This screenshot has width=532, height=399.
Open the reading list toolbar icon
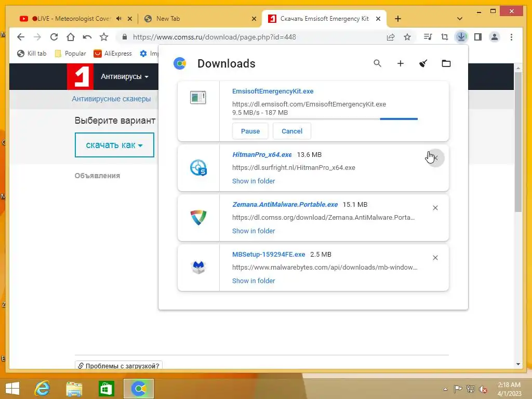pos(428,37)
